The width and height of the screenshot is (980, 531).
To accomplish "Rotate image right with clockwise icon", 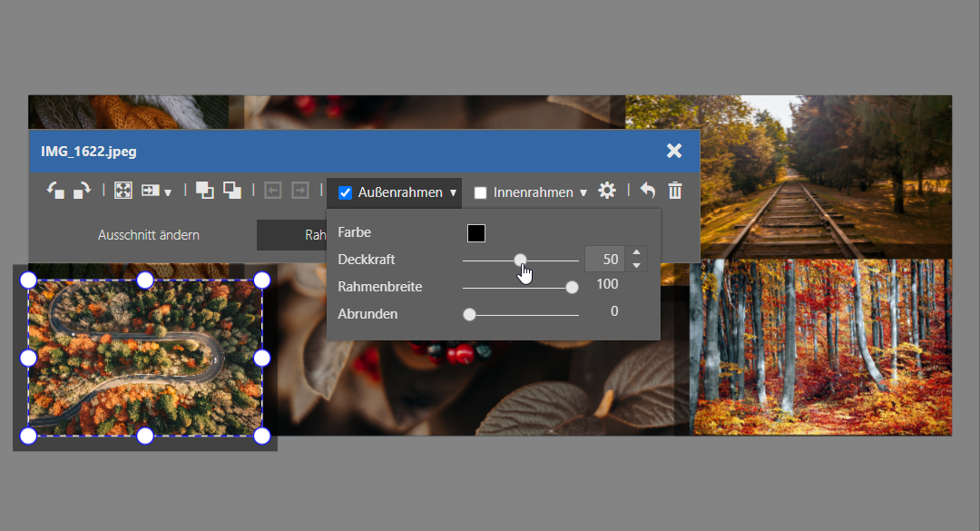I will (x=82, y=191).
